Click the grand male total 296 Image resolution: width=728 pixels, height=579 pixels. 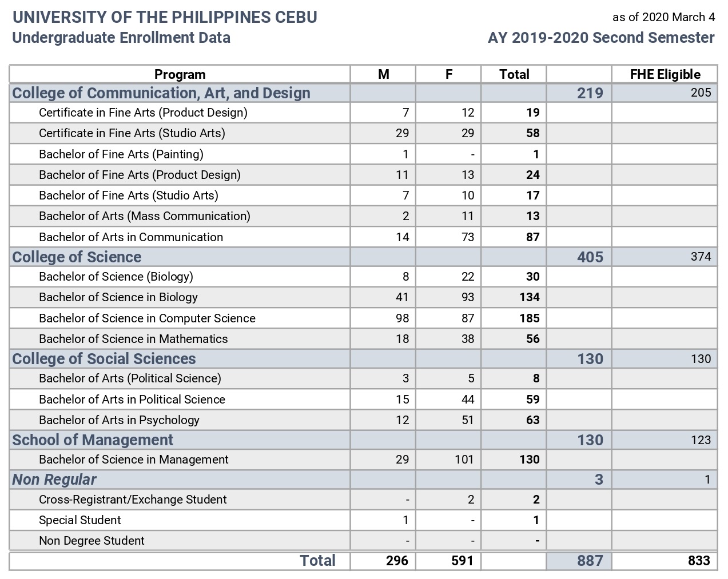tap(397, 561)
